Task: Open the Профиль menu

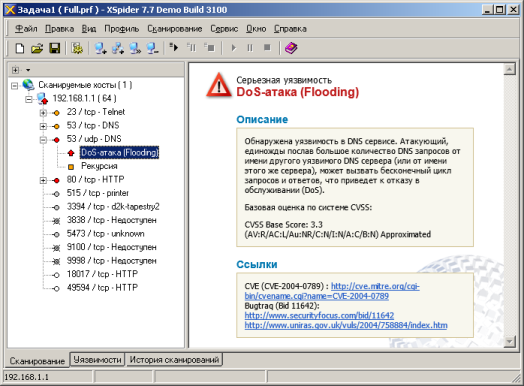Action: pos(122,29)
